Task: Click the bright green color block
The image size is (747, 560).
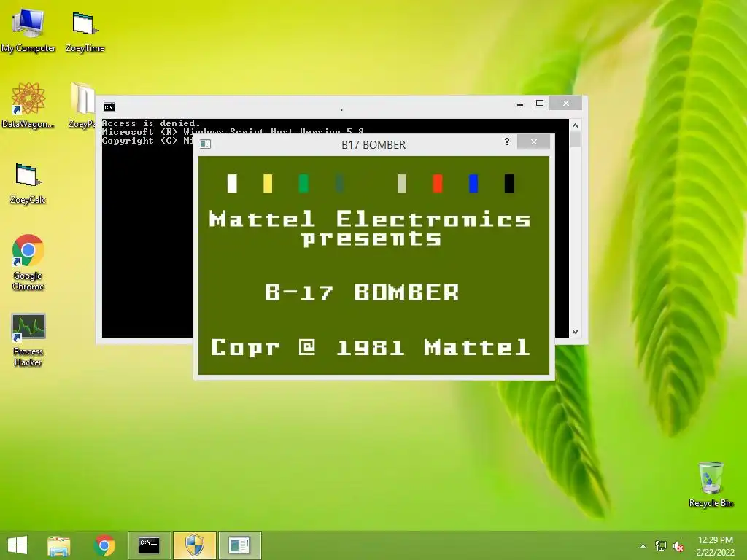Action: 303,183
